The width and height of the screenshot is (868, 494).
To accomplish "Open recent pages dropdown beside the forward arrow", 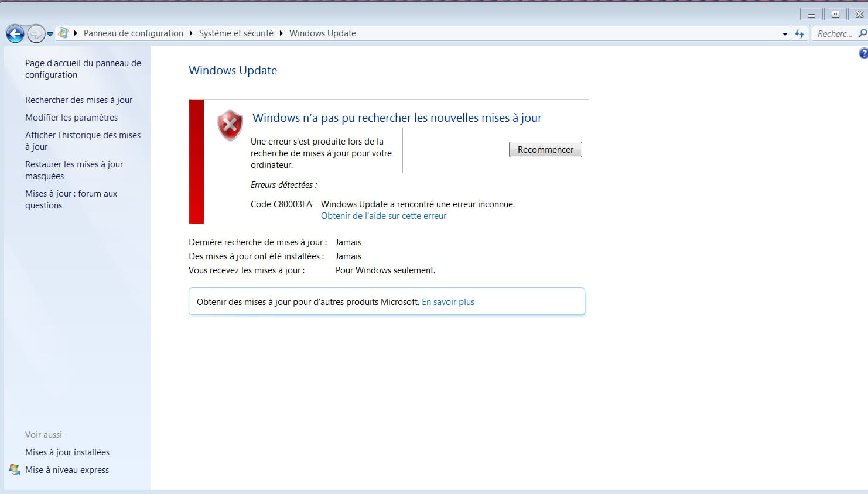I will [50, 34].
